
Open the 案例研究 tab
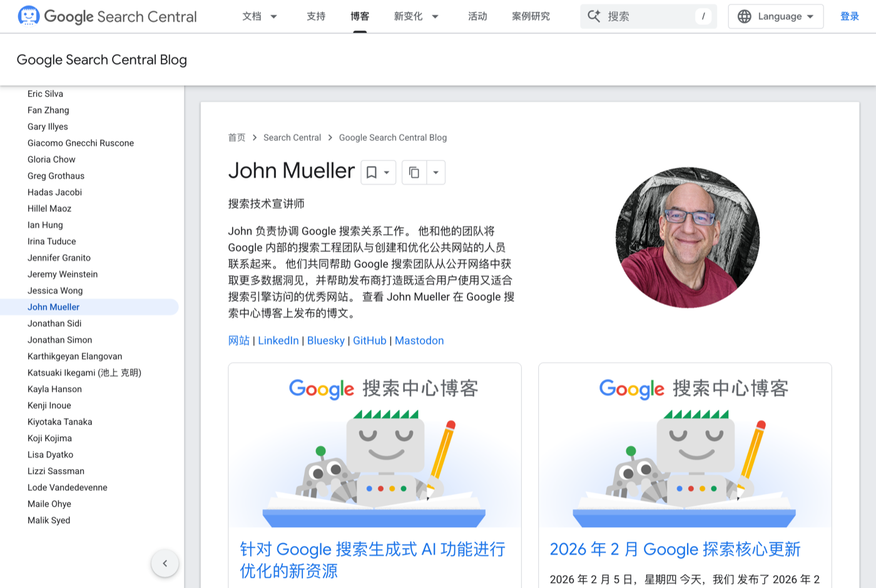pyautogui.click(x=531, y=16)
